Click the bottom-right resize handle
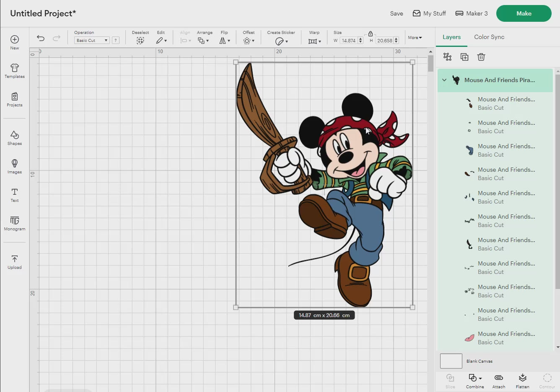 [412, 307]
